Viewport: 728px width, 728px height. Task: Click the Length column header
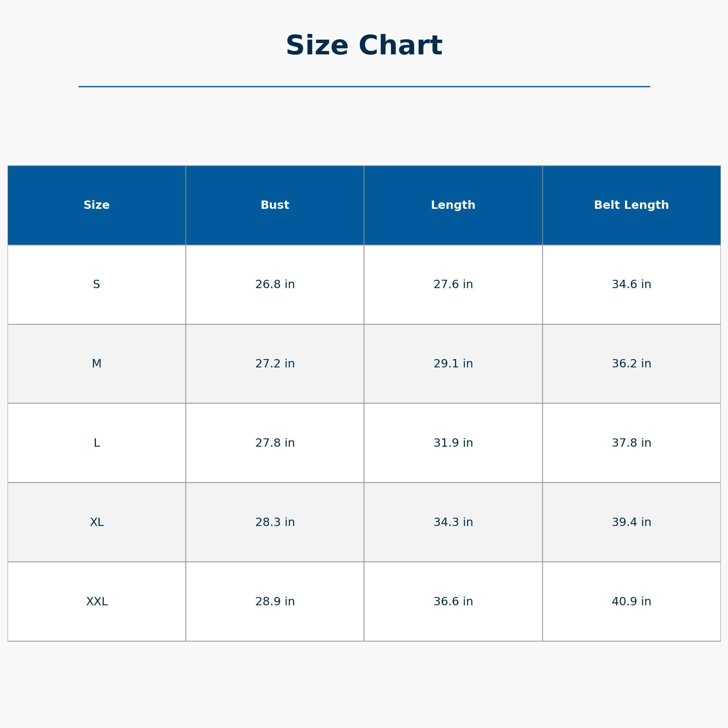[453, 205]
